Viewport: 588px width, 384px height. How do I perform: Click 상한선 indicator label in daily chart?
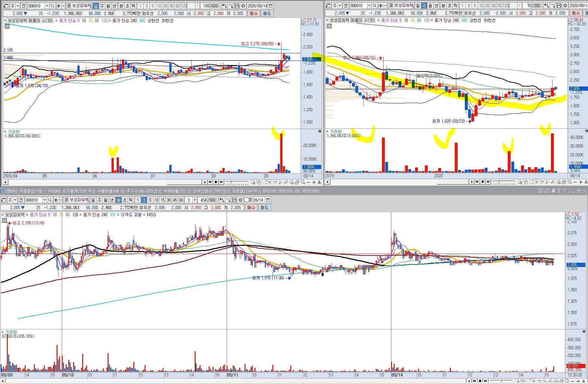pyautogui.click(x=153, y=20)
